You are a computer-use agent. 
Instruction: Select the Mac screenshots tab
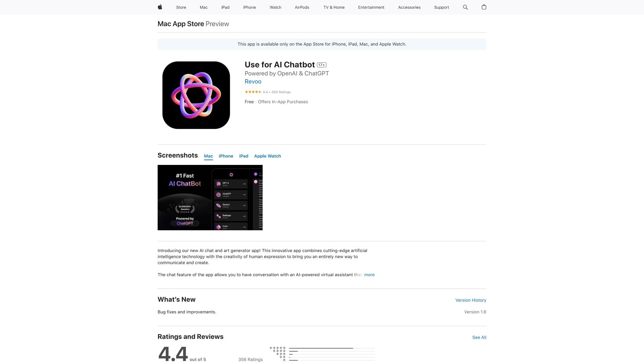pos(208,156)
